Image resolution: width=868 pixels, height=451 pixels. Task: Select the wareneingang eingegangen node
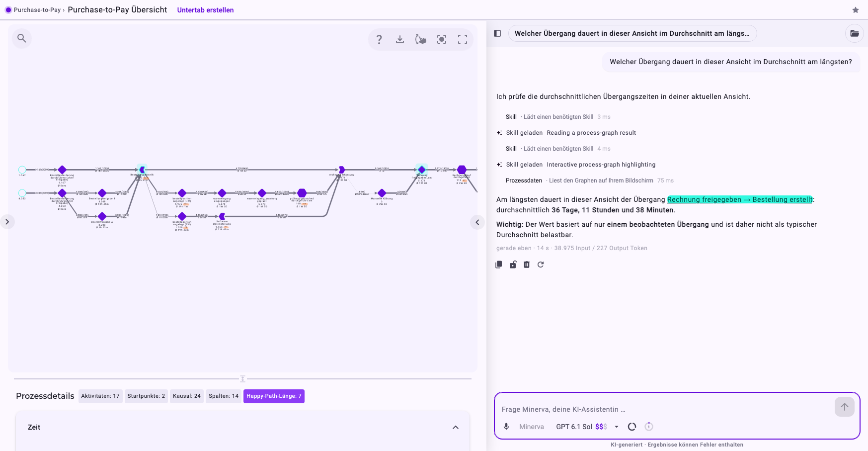[x=222, y=193]
